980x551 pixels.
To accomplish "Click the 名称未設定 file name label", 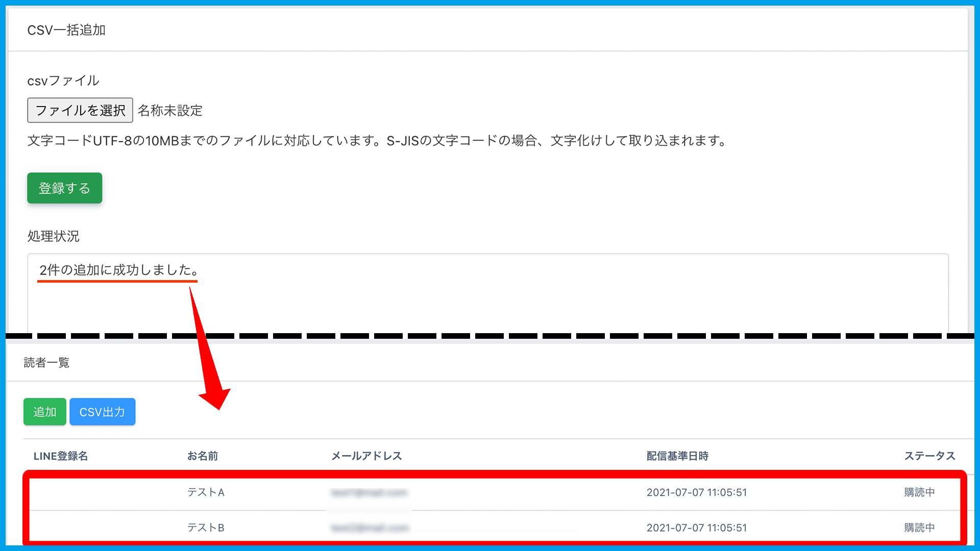I will 170,111.
